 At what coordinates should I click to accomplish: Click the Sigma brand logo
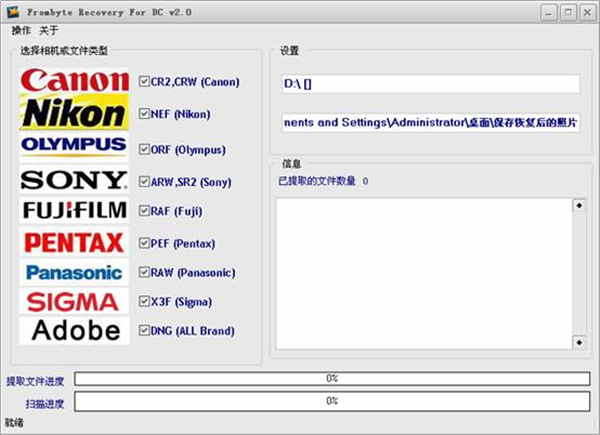(x=75, y=301)
